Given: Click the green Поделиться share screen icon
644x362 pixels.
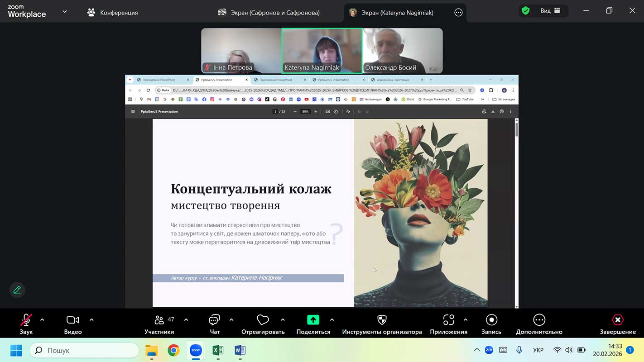Looking at the screenshot, I should [313, 320].
